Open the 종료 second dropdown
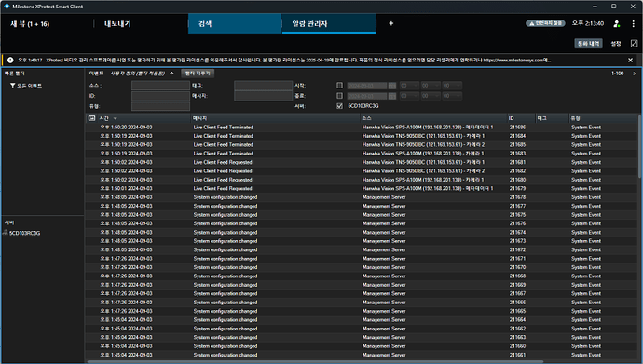The height and width of the screenshot is (364, 643). click(452, 96)
